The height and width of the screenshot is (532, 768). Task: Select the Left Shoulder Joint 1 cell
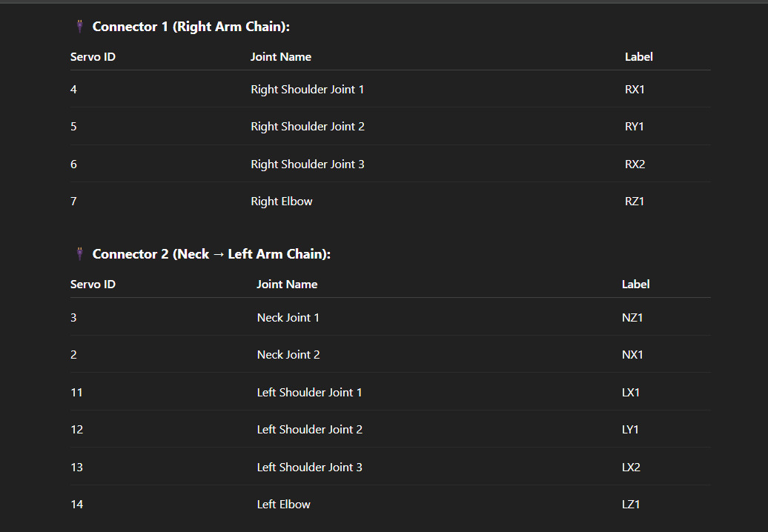[x=309, y=393]
